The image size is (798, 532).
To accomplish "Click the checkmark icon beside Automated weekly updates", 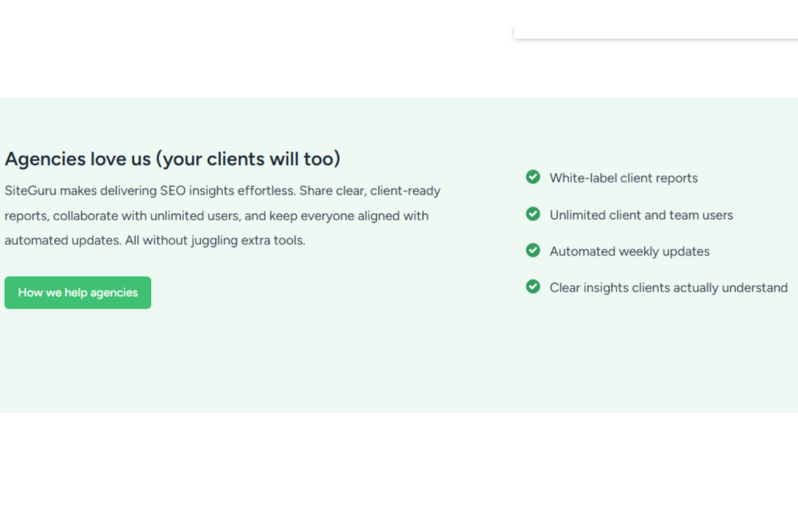I will 533,251.
